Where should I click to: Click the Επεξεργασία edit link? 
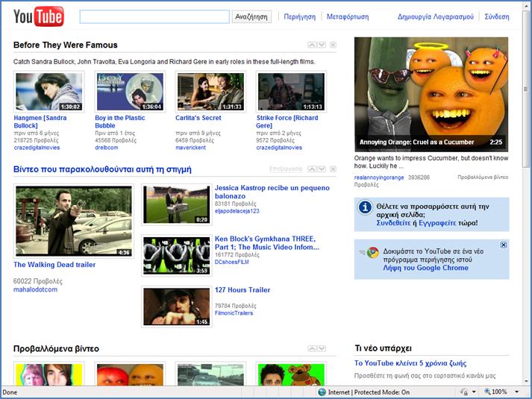tap(286, 169)
